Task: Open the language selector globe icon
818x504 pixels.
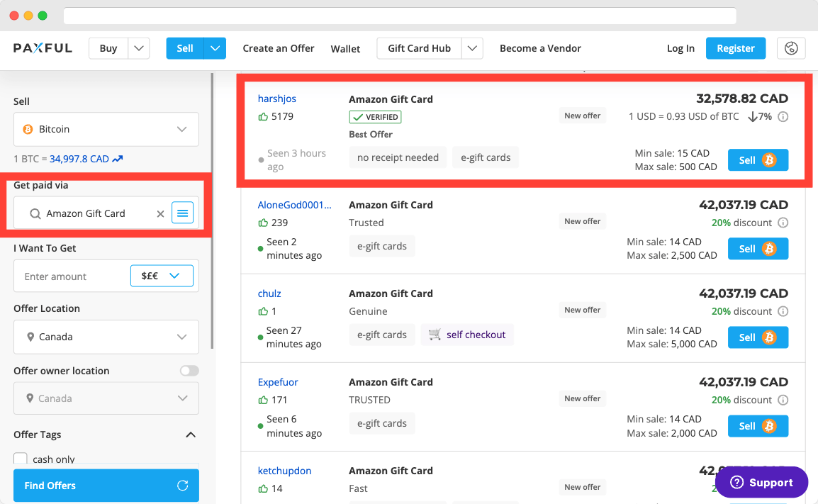Action: tap(791, 48)
